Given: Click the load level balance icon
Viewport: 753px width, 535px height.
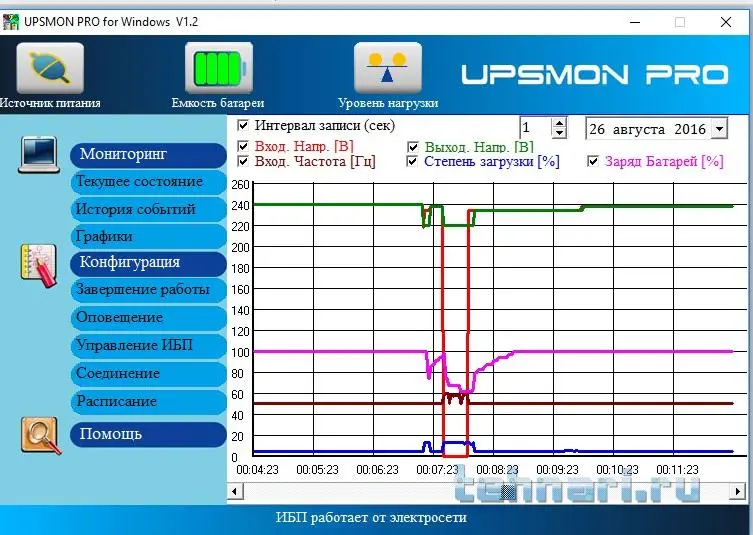Looking at the screenshot, I should coord(388,68).
